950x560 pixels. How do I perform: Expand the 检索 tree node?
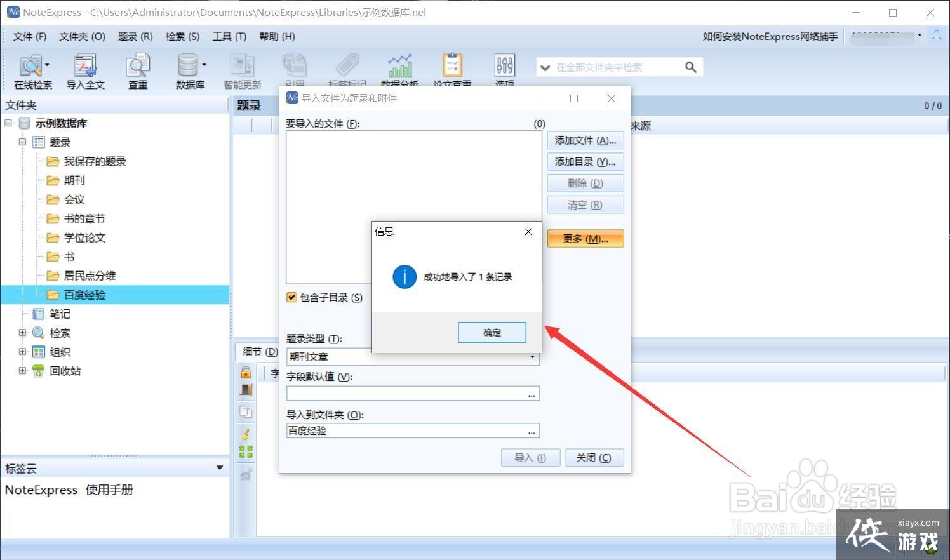22,333
